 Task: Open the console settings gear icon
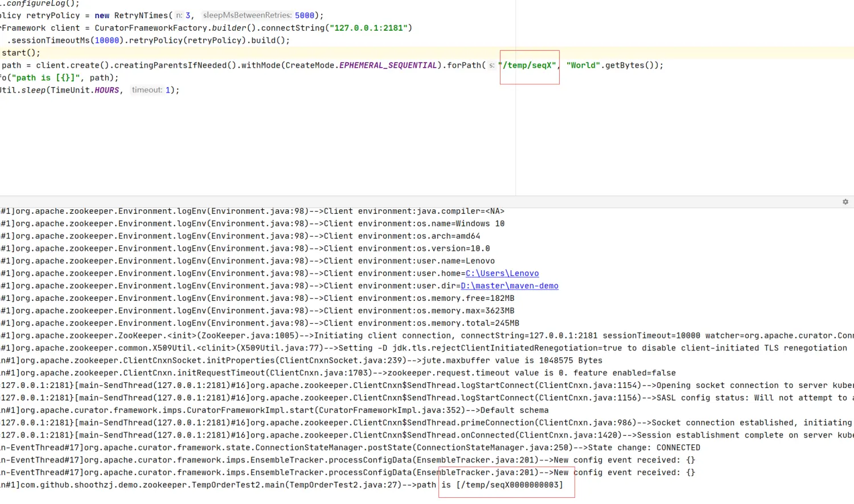click(845, 202)
